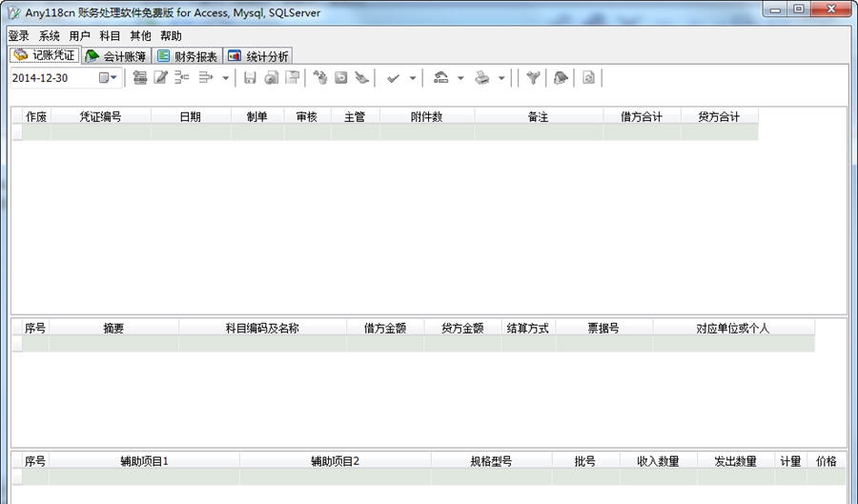Click the add entry line arrow icon
This screenshot has width=858, height=504.
coord(206,77)
